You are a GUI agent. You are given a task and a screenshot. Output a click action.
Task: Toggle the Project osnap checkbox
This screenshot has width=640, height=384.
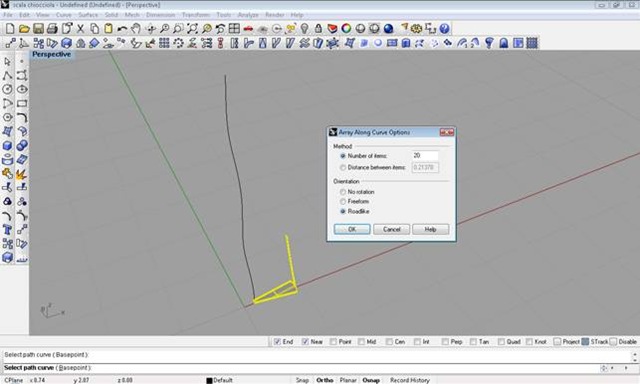[x=557, y=342]
